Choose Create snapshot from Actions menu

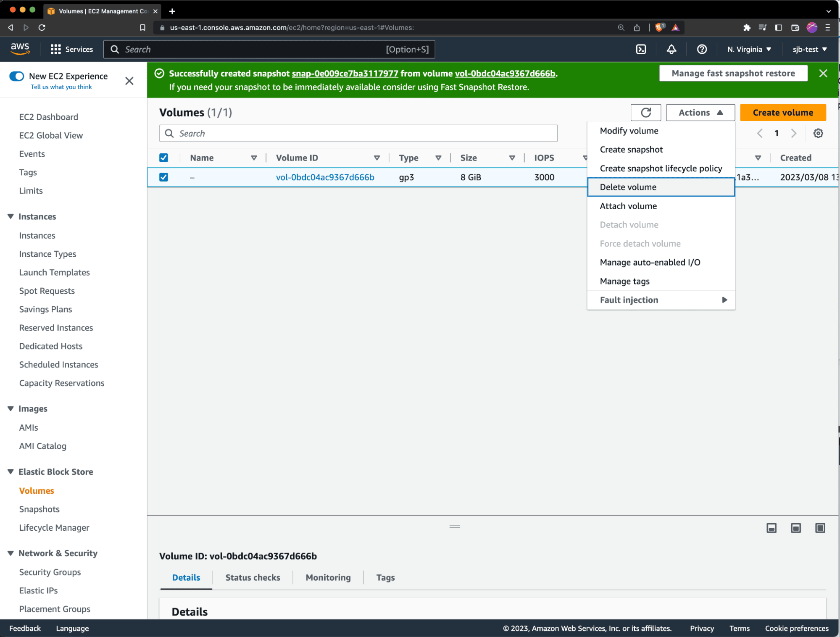pyautogui.click(x=661, y=150)
